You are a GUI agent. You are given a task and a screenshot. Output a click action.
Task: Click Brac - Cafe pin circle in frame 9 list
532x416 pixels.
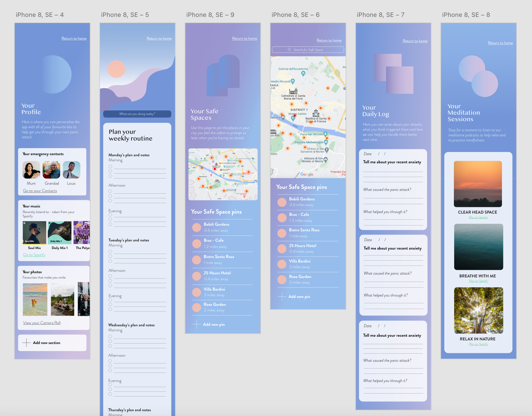click(x=197, y=243)
